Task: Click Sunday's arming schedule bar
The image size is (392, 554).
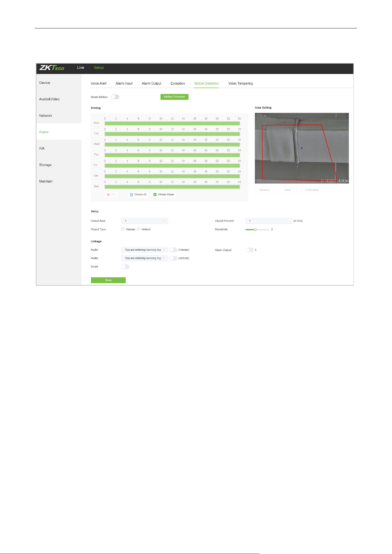Action: (172, 187)
